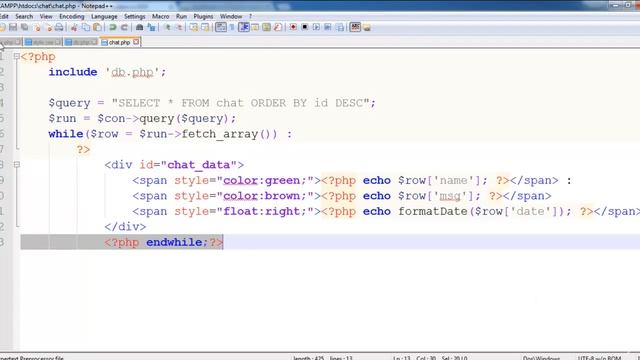
Task: Close the chat.php tab
Action: (136, 42)
